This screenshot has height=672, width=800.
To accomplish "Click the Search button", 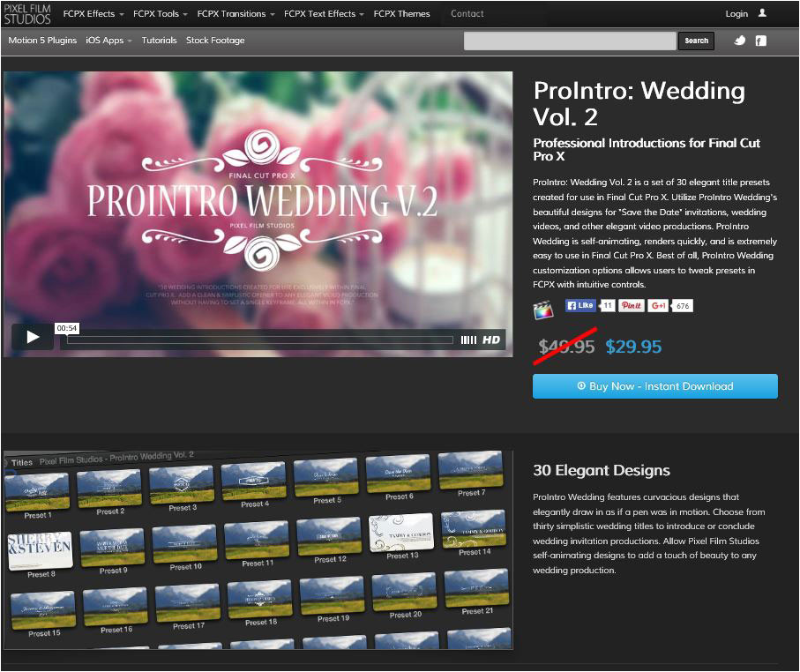I will 696,41.
